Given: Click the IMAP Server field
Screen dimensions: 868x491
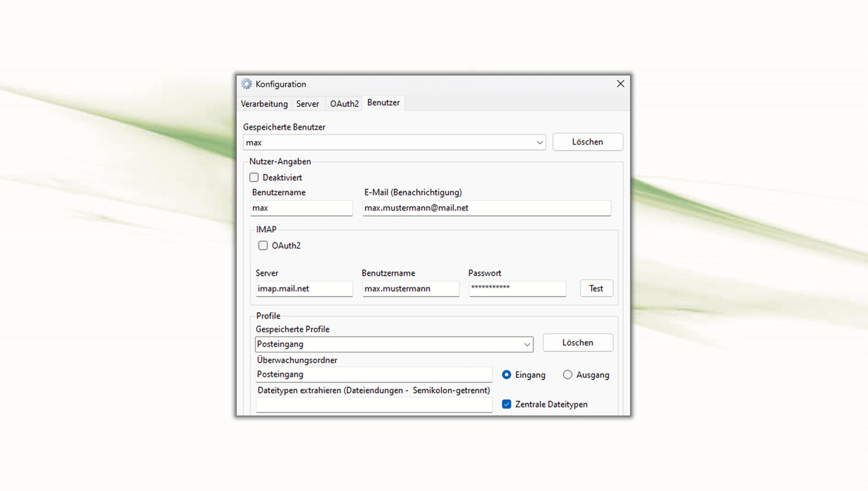Looking at the screenshot, I should (304, 288).
